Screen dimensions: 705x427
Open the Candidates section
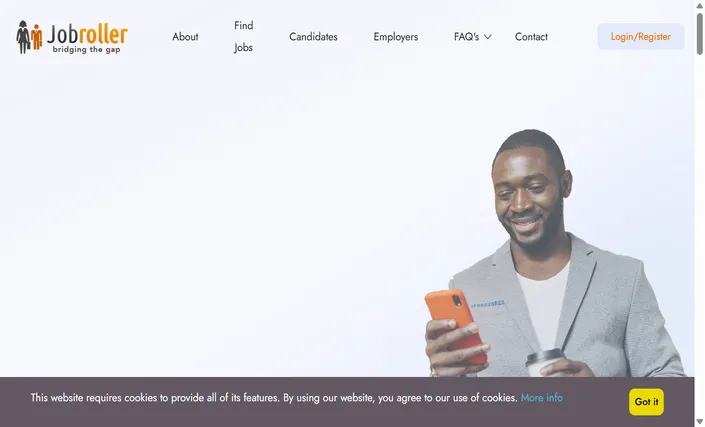point(313,37)
